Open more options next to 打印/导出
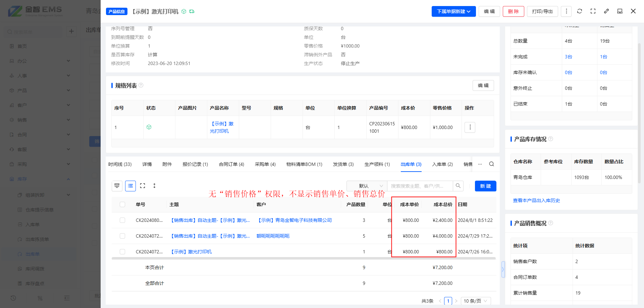The image size is (644, 308). click(566, 11)
